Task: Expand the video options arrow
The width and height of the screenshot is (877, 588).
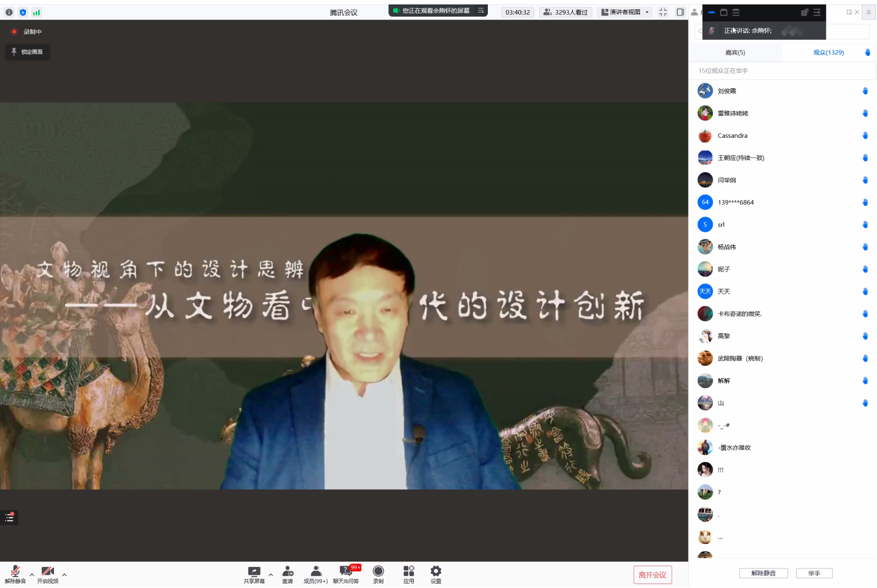Action: pyautogui.click(x=64, y=574)
